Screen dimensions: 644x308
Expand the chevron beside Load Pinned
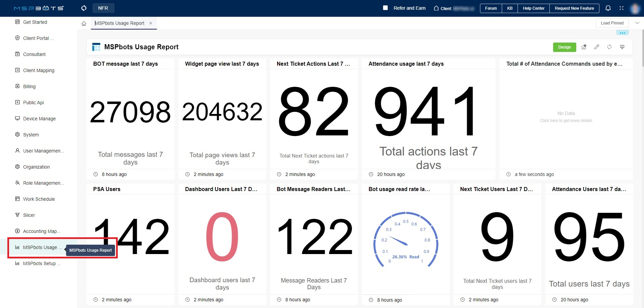coord(637,23)
